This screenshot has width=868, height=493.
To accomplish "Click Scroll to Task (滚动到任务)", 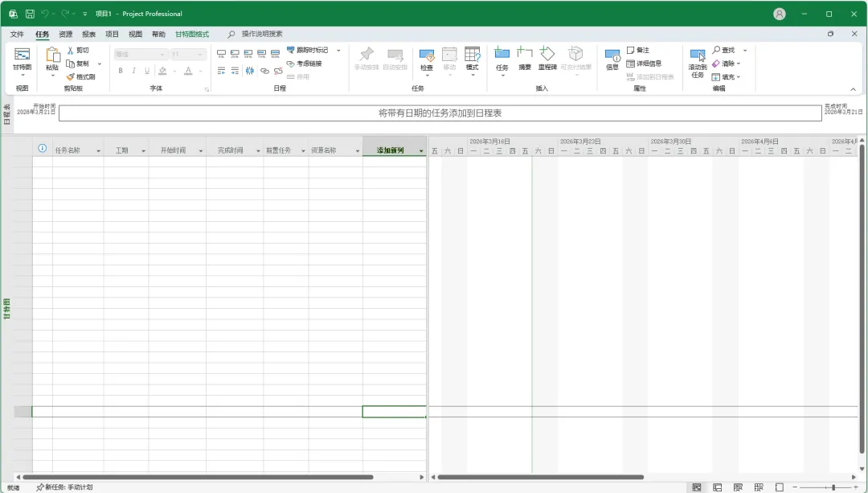I will 698,63.
